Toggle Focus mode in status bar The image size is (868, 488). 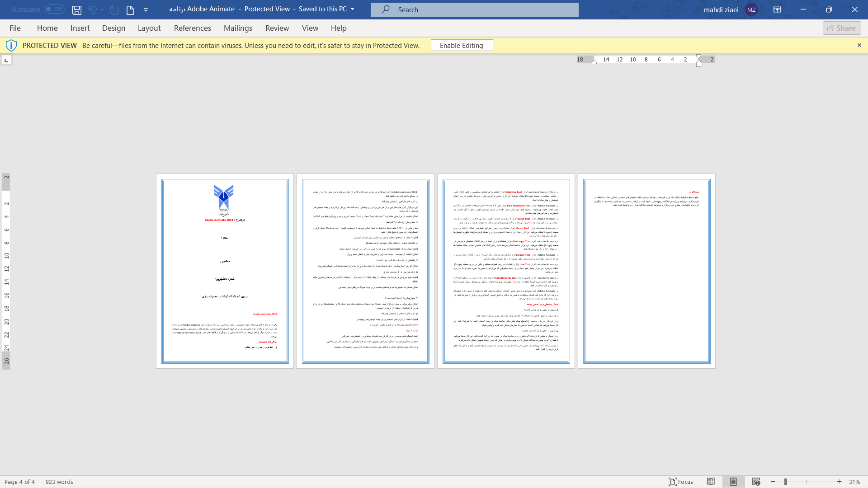point(681,482)
